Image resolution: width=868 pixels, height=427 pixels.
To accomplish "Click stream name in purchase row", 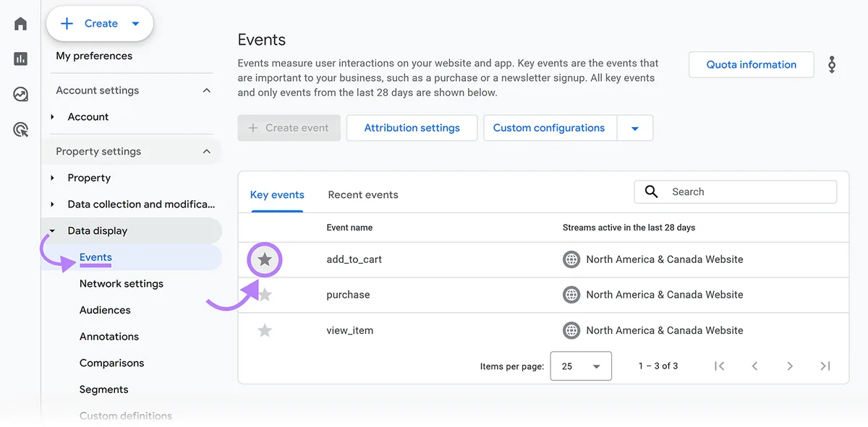I will (665, 295).
